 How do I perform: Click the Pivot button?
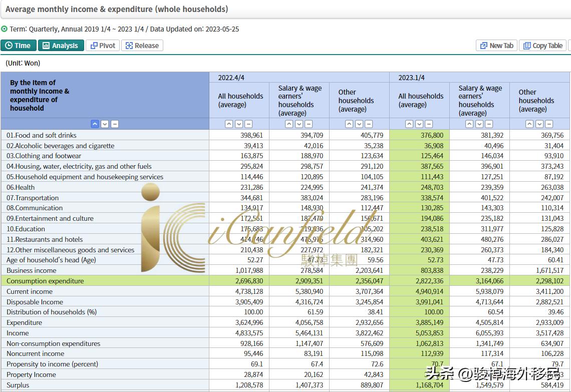(x=103, y=46)
